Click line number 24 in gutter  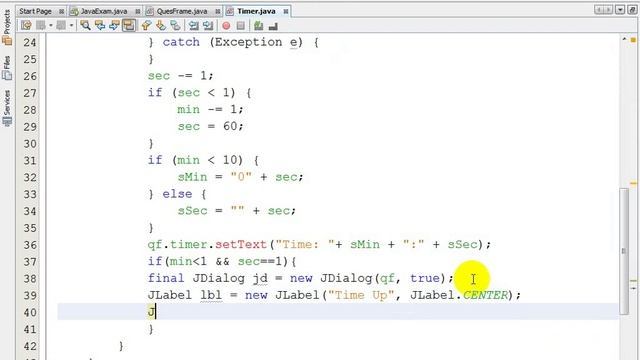29,42
